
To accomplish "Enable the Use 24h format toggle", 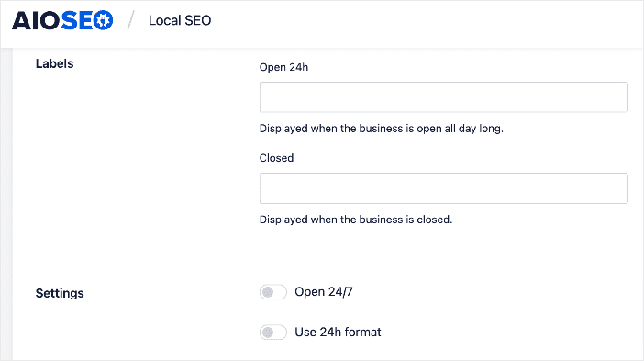I will click(x=273, y=333).
